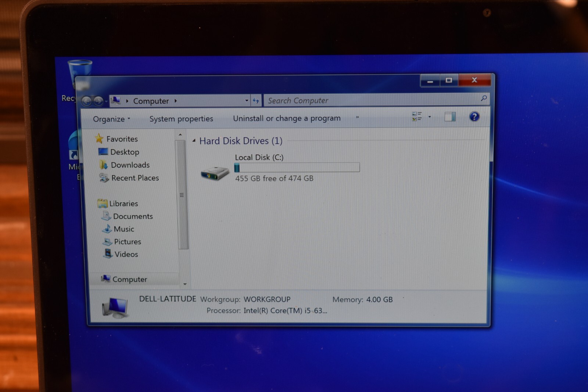This screenshot has height=392, width=588.
Task: Open the Organize menu
Action: [111, 119]
